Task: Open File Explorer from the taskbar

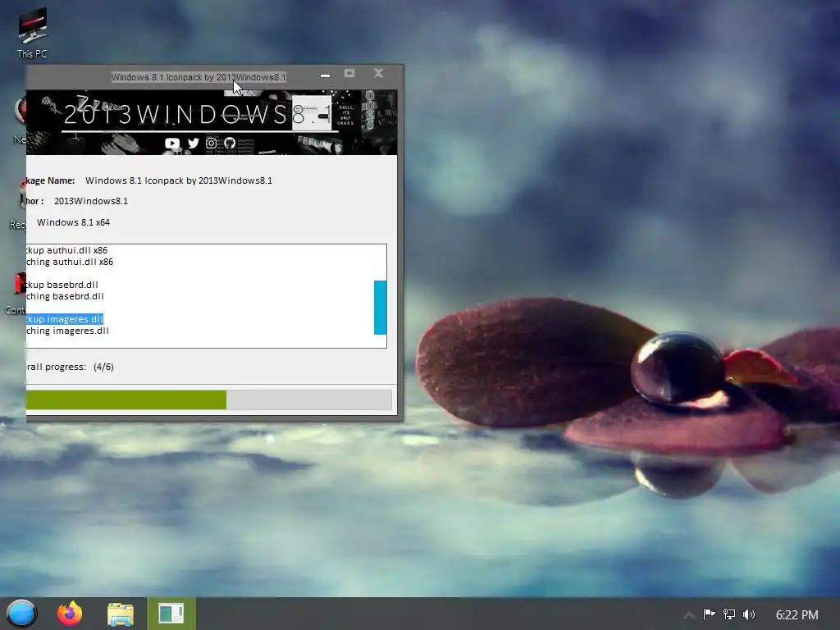Action: 121,614
